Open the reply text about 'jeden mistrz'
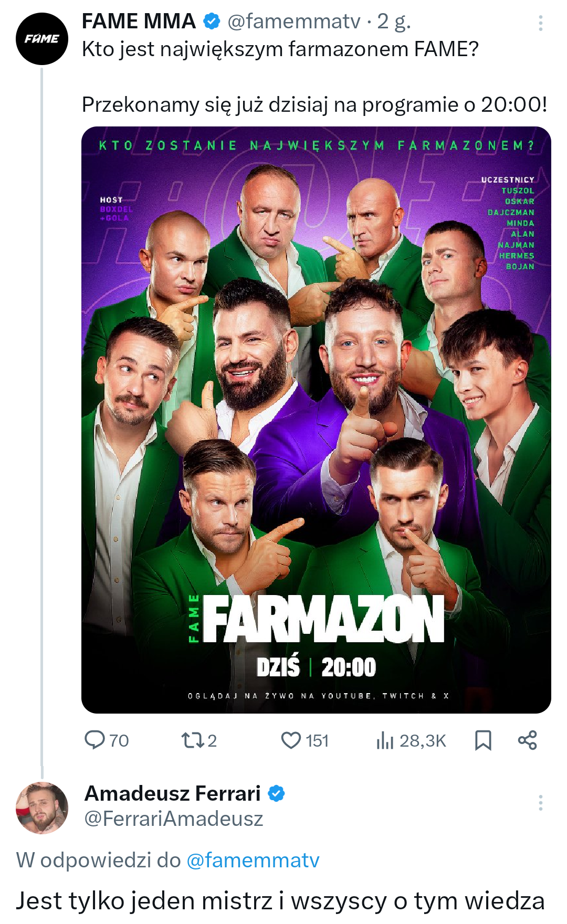This screenshot has width=567, height=924. [280, 901]
